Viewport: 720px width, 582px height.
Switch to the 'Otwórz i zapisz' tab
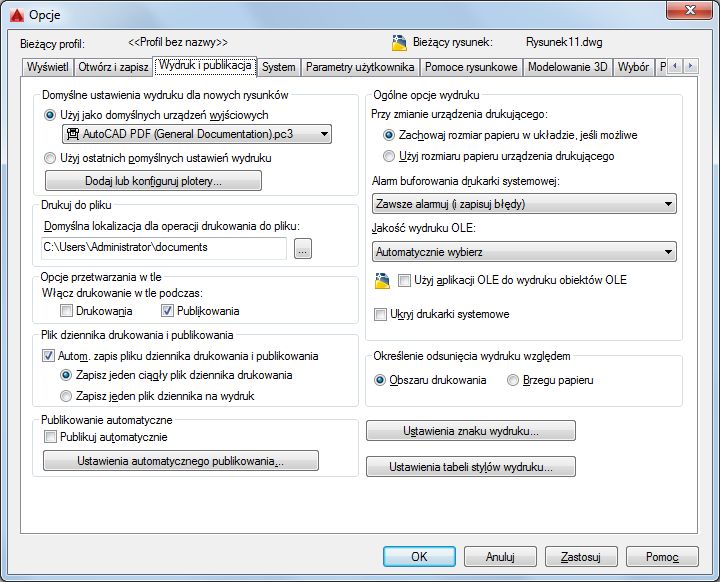(113, 67)
